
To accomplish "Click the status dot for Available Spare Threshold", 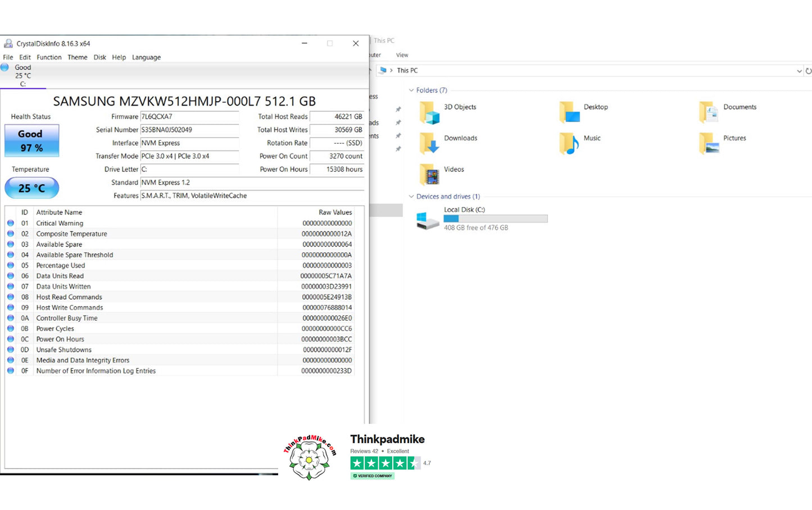I will [11, 255].
